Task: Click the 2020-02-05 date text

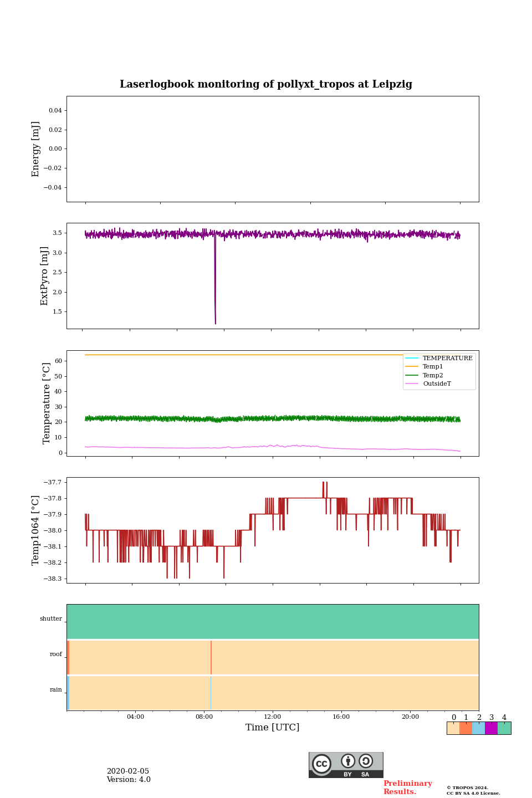Action: (x=127, y=771)
